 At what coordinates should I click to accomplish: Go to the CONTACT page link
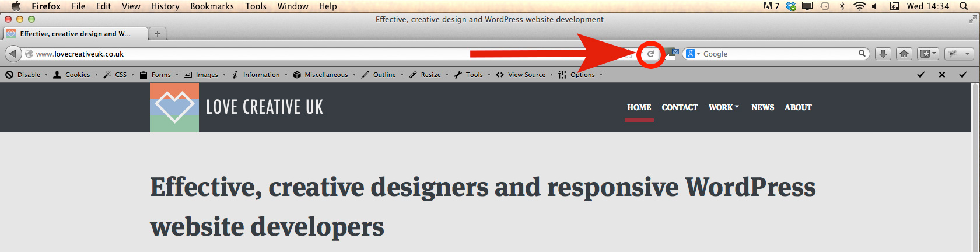680,107
